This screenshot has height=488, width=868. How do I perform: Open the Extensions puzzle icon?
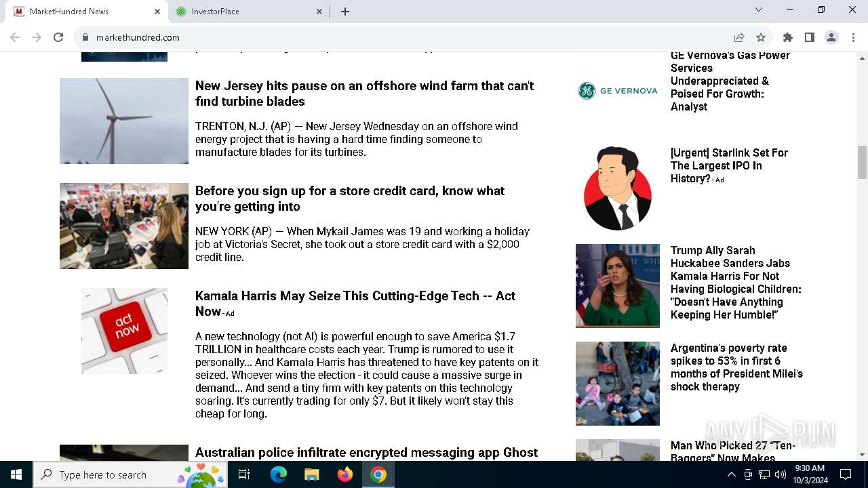pos(788,37)
